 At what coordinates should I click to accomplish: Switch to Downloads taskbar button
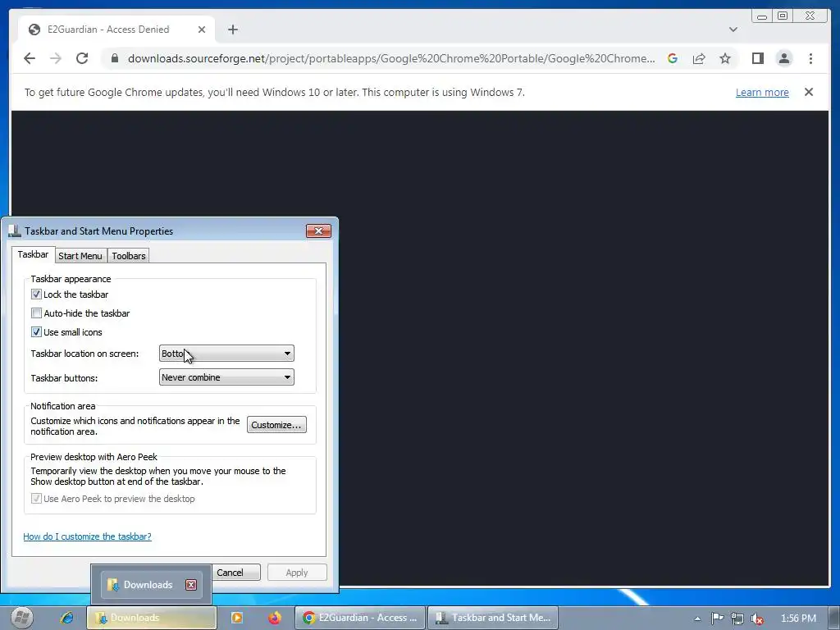pyautogui.click(x=152, y=618)
